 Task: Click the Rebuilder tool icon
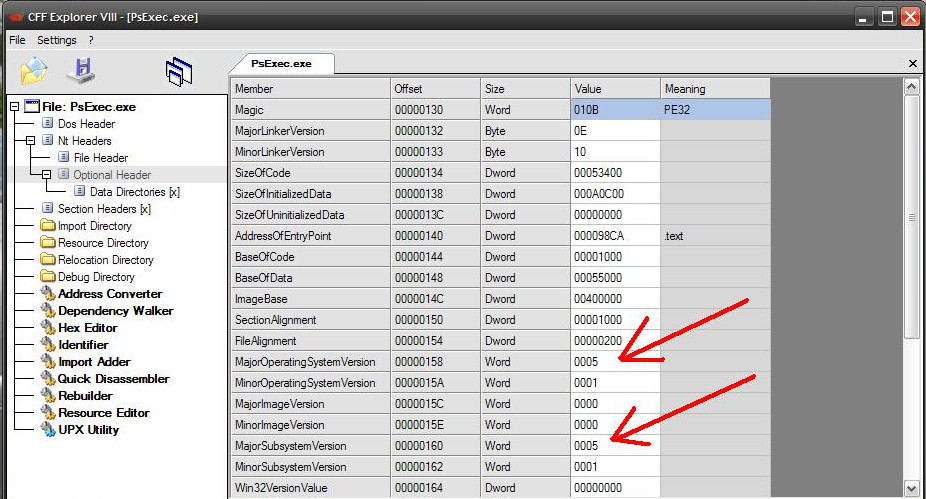48,396
